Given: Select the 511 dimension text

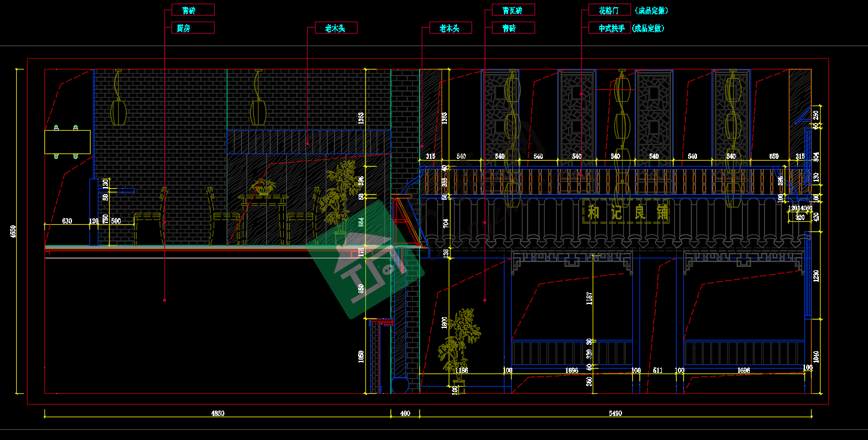Looking at the screenshot, I should coord(657,370).
